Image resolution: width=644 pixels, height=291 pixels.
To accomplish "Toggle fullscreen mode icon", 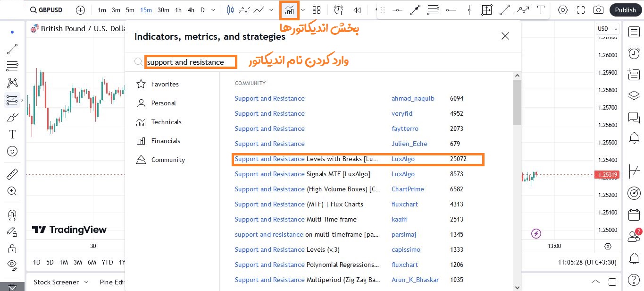I will (x=581, y=10).
